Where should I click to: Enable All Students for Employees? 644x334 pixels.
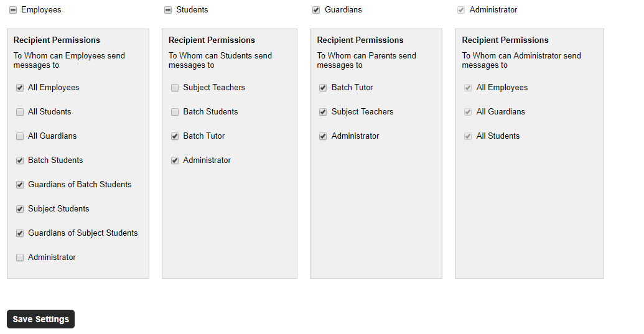20,112
